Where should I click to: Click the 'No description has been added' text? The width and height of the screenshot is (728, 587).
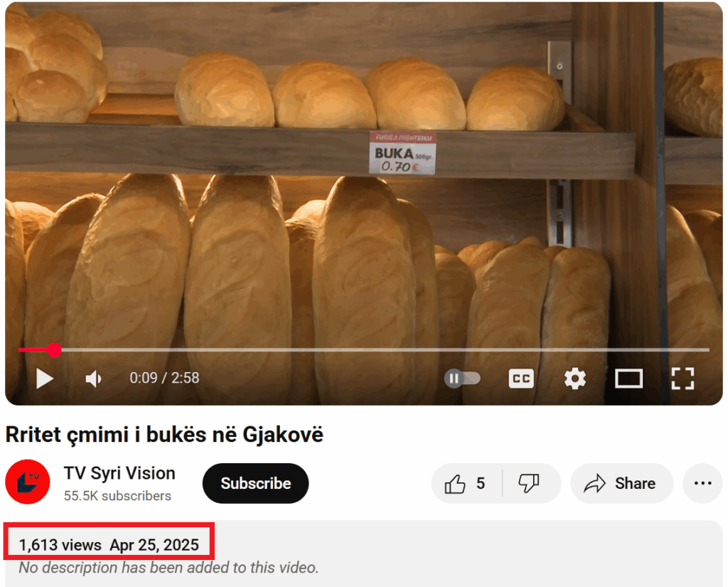point(168,568)
